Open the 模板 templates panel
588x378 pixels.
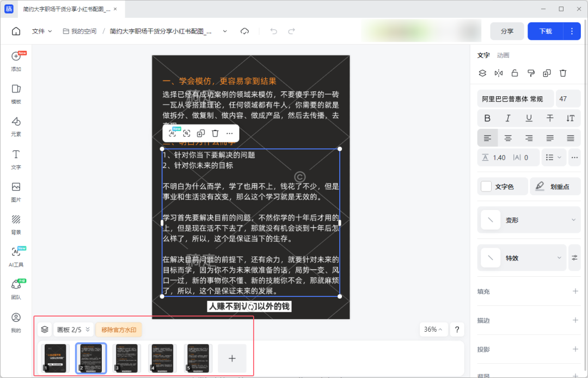16,94
